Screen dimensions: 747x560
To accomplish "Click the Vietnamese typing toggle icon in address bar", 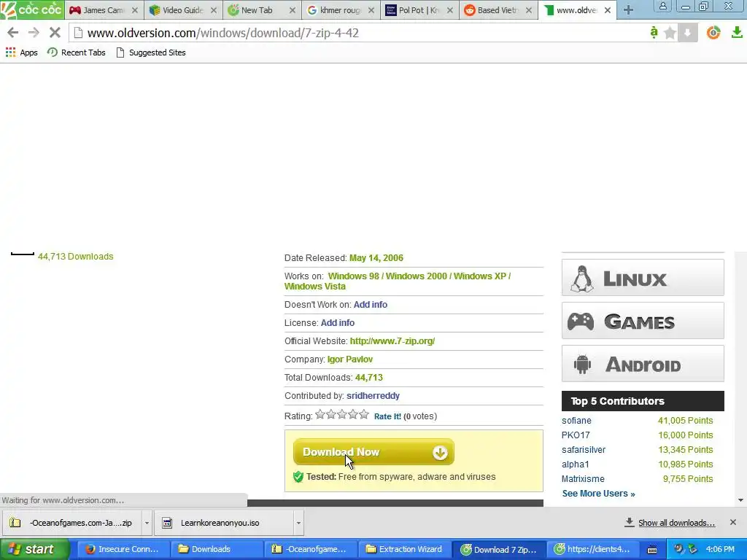I will (x=654, y=32).
